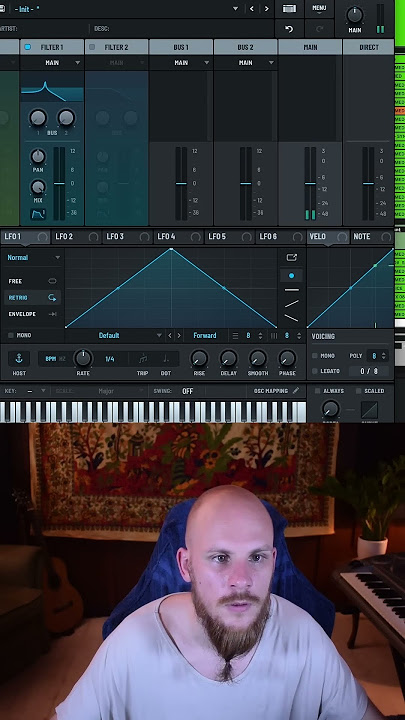
Task: Open the MENU button
Action: (x=319, y=9)
